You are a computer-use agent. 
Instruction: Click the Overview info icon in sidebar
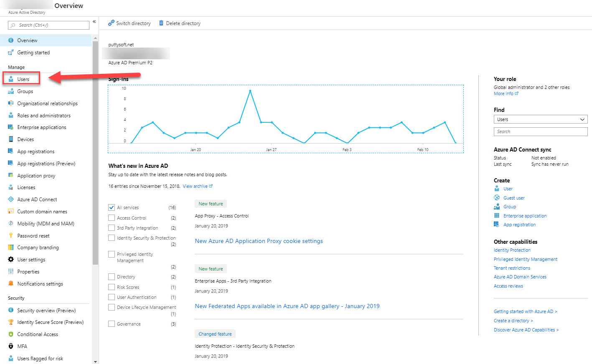click(11, 40)
